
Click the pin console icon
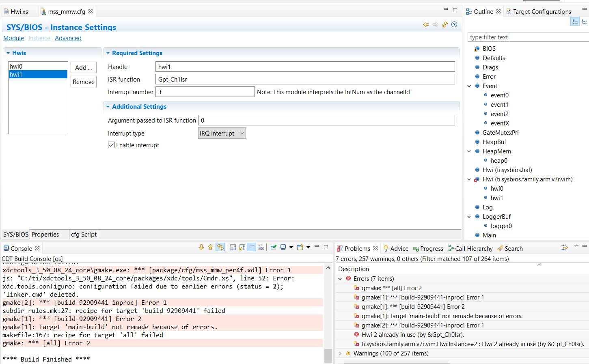274,248
